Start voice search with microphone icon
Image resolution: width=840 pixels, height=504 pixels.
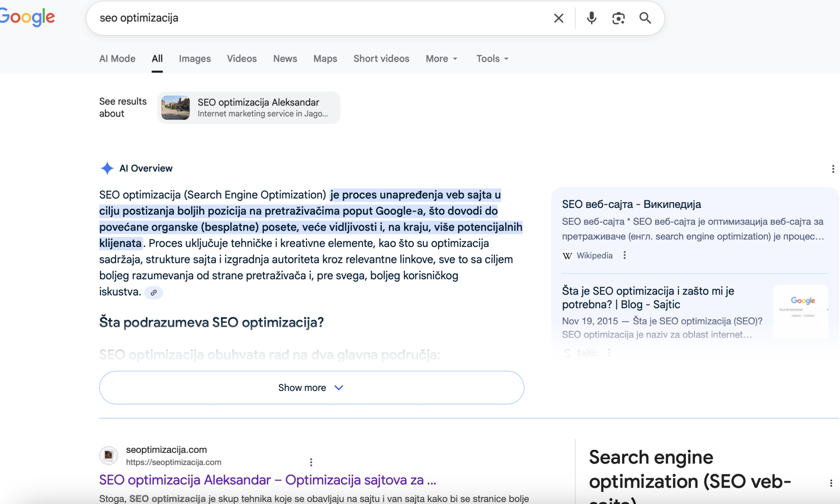(591, 18)
